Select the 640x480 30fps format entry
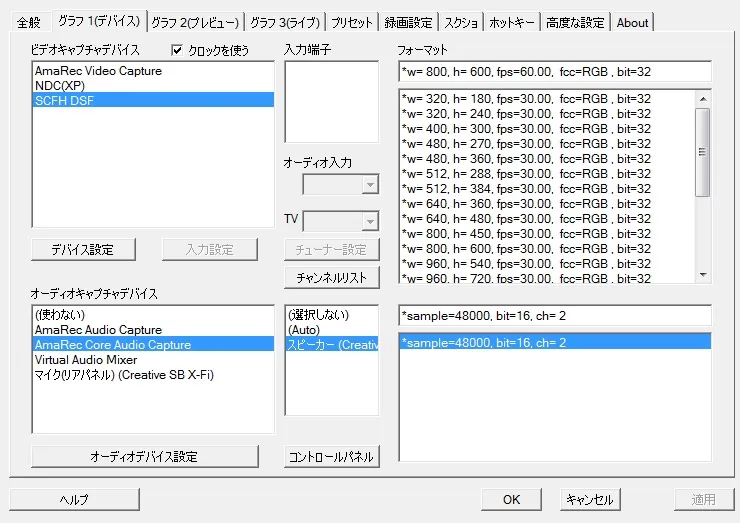Viewport: 740px width, 523px height. tap(525, 219)
